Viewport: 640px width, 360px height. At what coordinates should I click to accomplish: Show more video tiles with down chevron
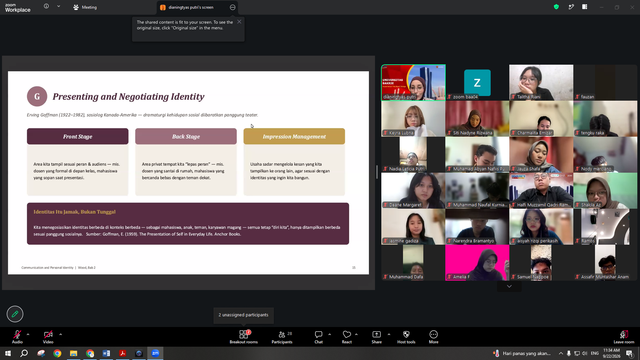pos(509,287)
